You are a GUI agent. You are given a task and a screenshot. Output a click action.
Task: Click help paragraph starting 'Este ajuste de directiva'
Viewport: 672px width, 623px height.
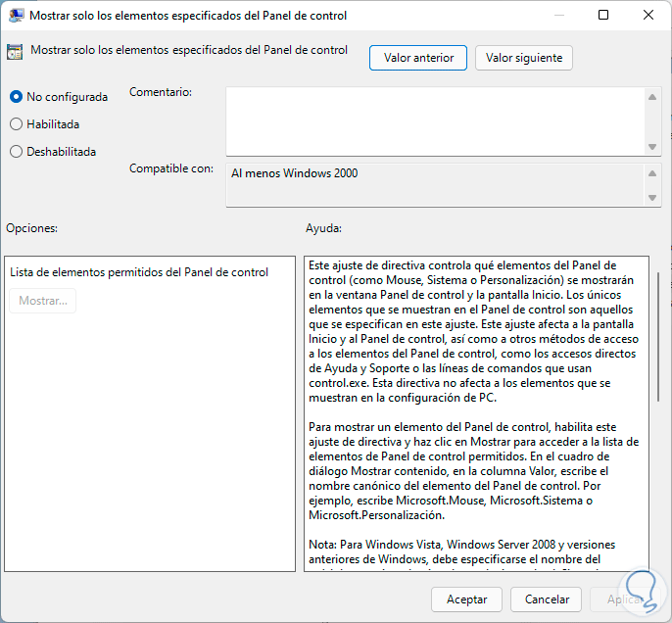[473, 332]
